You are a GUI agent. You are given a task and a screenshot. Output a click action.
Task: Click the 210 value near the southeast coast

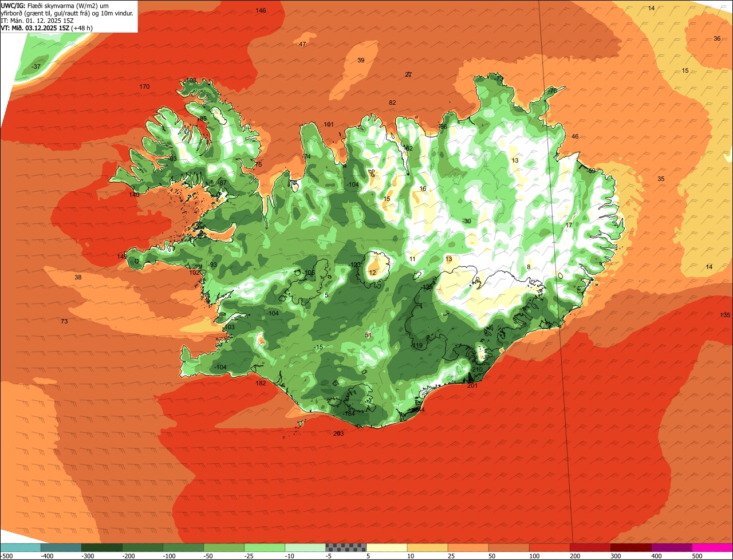[x=478, y=369]
